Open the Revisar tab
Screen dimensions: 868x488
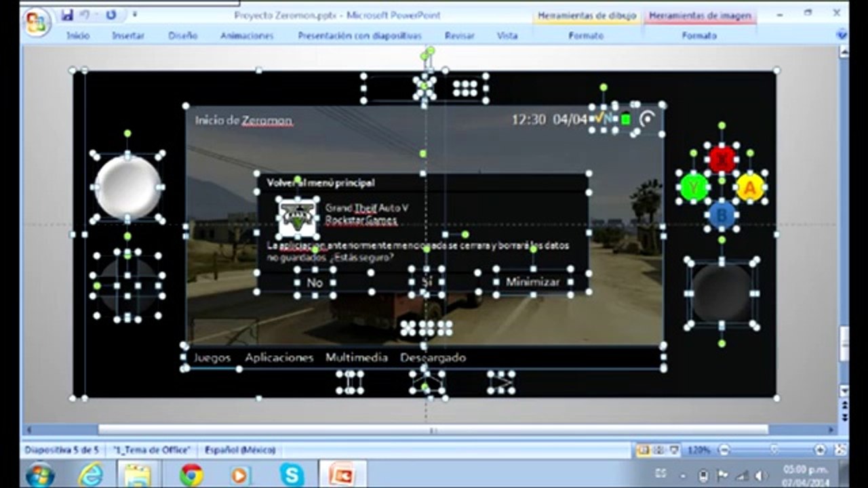coord(459,36)
